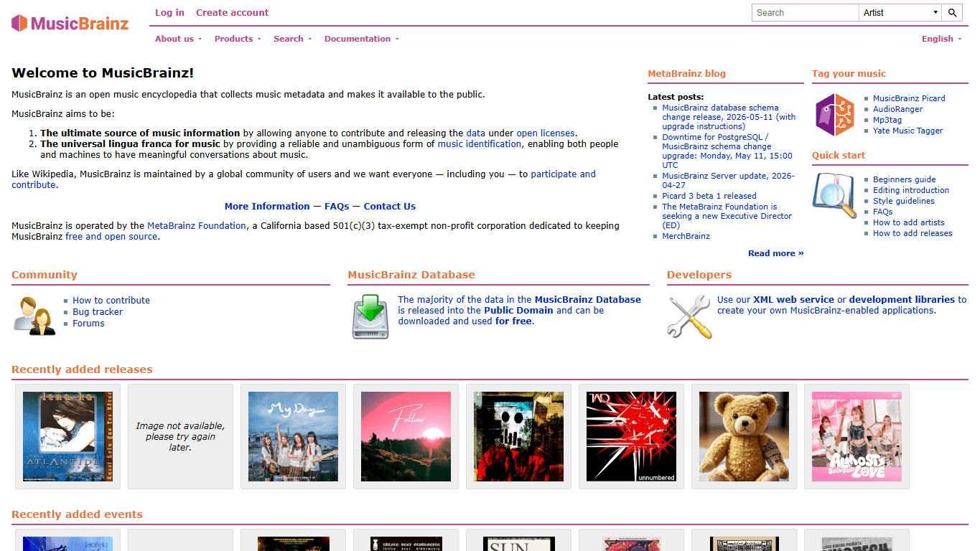This screenshot has height=551, width=980.
Task: Open Downtime for PostgreSQL blog post
Action: click(727, 151)
